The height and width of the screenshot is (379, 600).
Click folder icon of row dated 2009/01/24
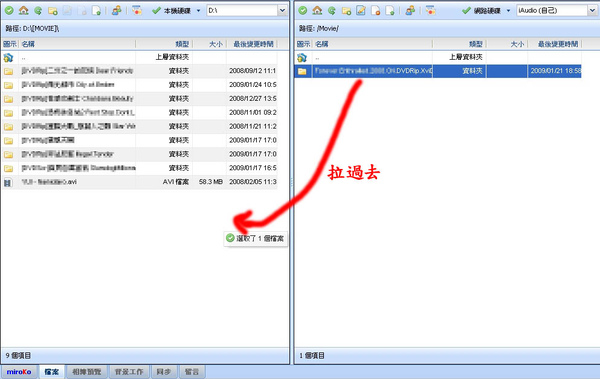8,85
